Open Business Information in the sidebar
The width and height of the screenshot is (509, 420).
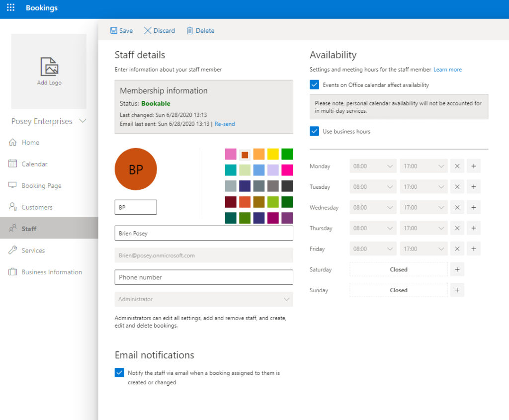click(x=49, y=272)
